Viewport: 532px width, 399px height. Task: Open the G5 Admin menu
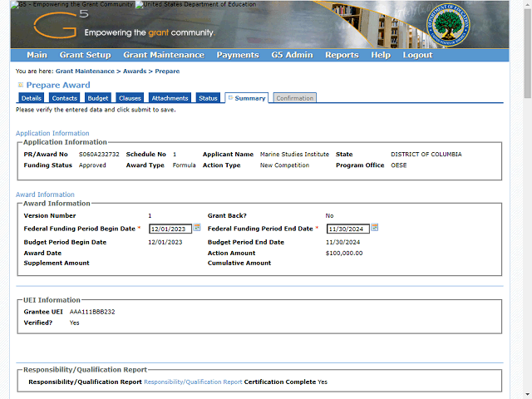coord(292,55)
